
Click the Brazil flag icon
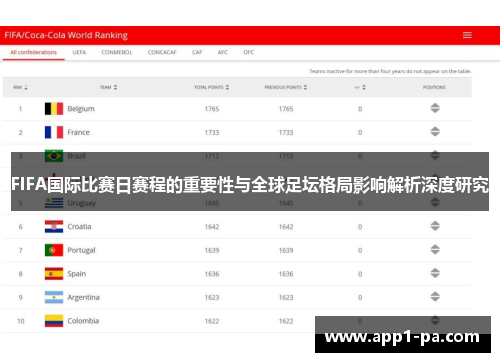point(54,156)
